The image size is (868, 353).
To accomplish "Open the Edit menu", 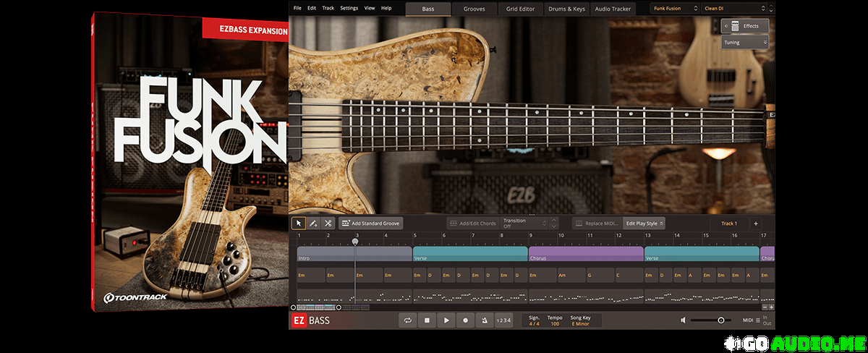I will pos(312,8).
